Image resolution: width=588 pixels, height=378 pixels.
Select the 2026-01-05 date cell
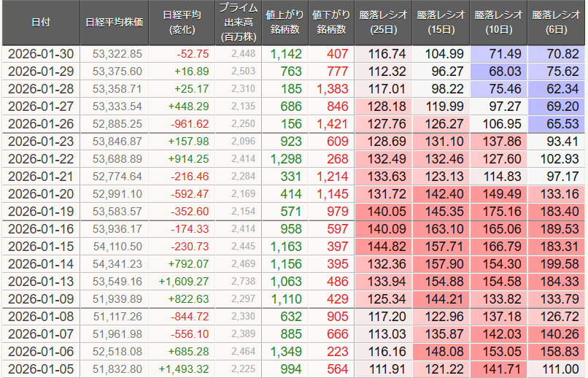coord(41,369)
